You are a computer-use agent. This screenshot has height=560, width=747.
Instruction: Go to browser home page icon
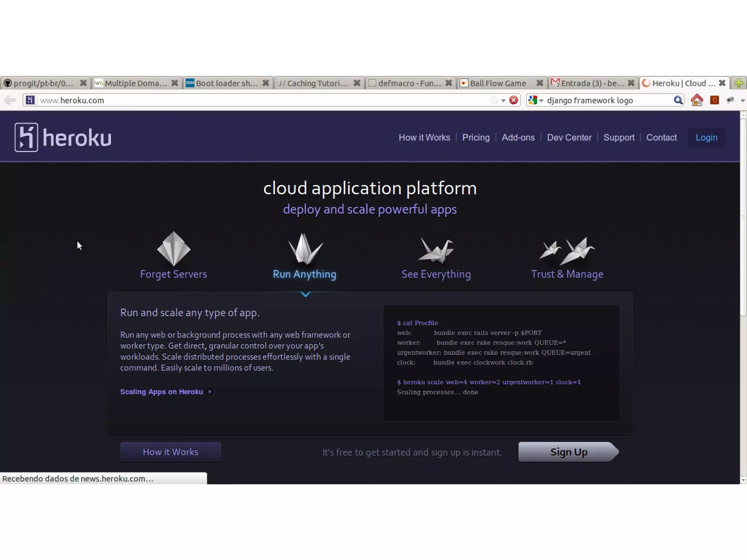tap(697, 100)
